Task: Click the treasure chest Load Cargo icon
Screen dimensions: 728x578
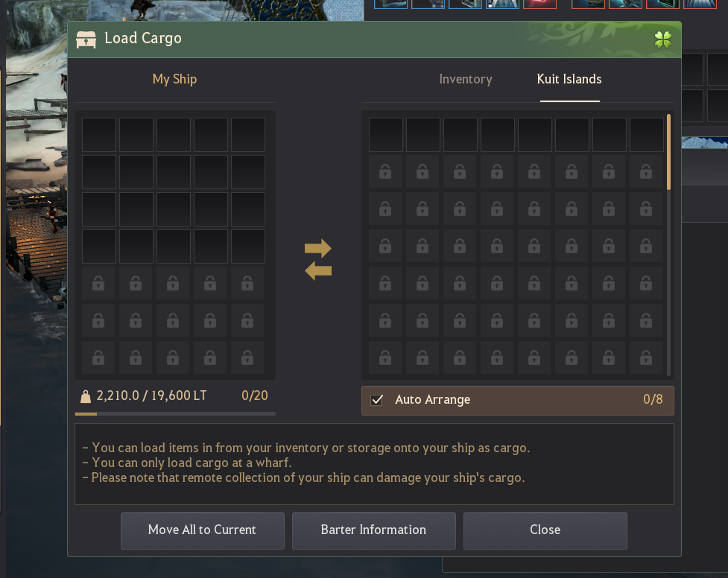Action: tap(86, 39)
